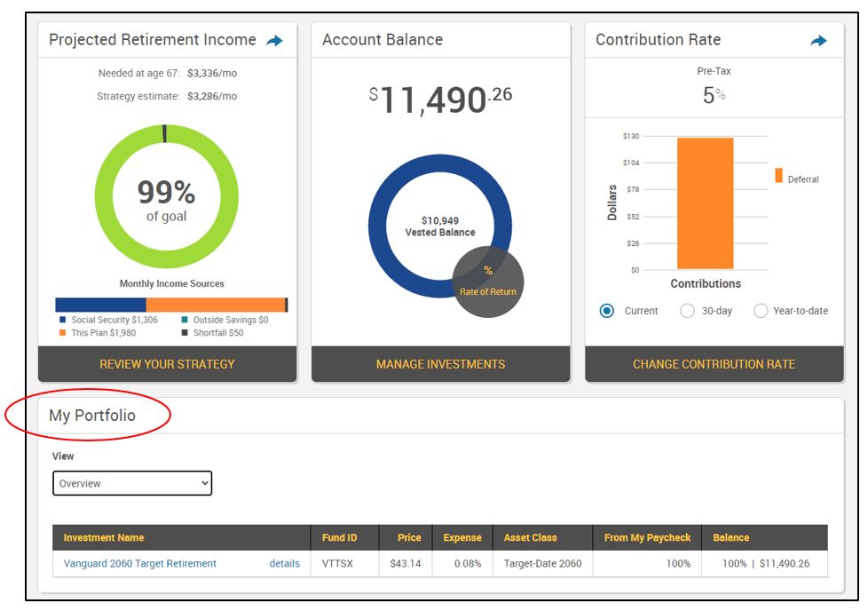The image size is (868, 611).
Task: Click share arrow beside Projected Retirement Income
Action: point(275,41)
